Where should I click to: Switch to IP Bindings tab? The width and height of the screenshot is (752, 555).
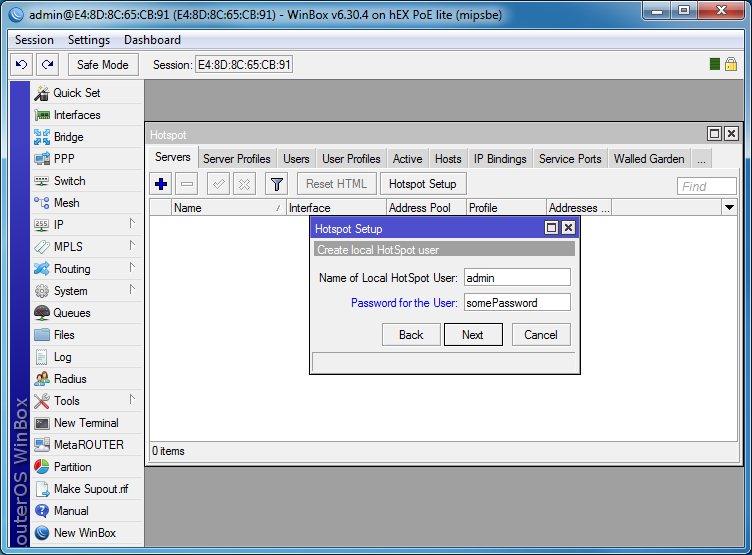tap(500, 159)
